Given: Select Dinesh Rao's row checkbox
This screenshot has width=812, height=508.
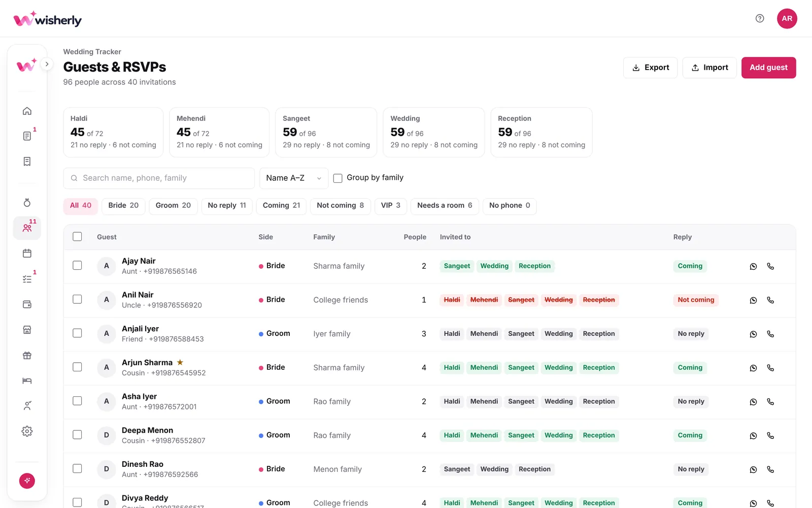Looking at the screenshot, I should click(x=77, y=468).
